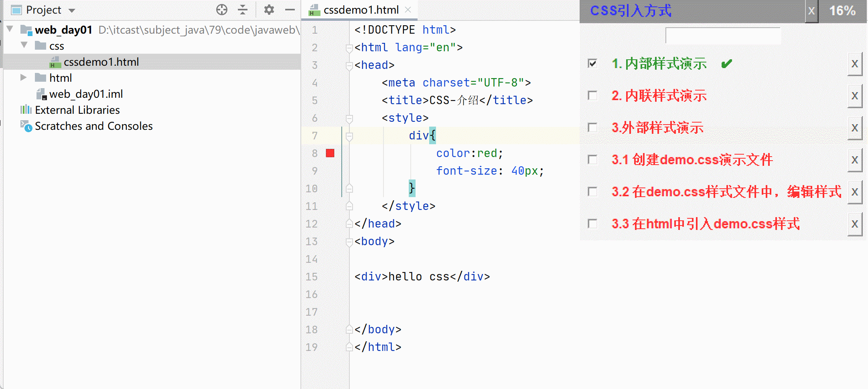
Task: Click the DOCTYPE declaration on line 1
Action: (405, 30)
